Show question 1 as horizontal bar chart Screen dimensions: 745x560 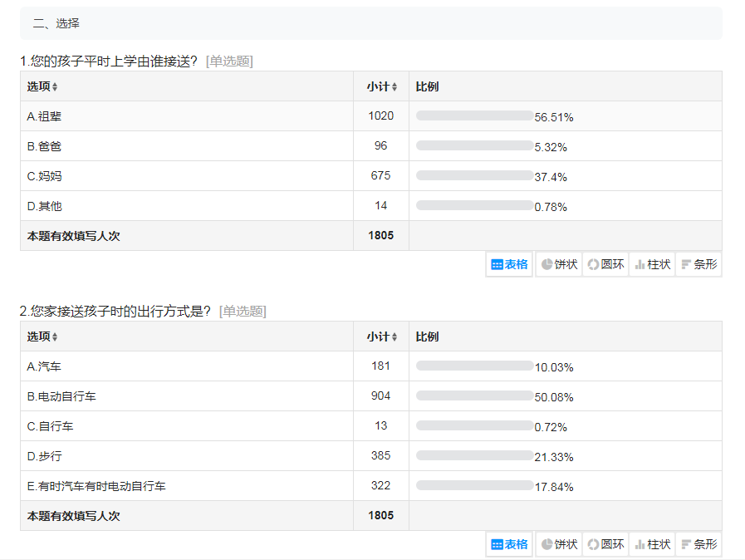(698, 264)
